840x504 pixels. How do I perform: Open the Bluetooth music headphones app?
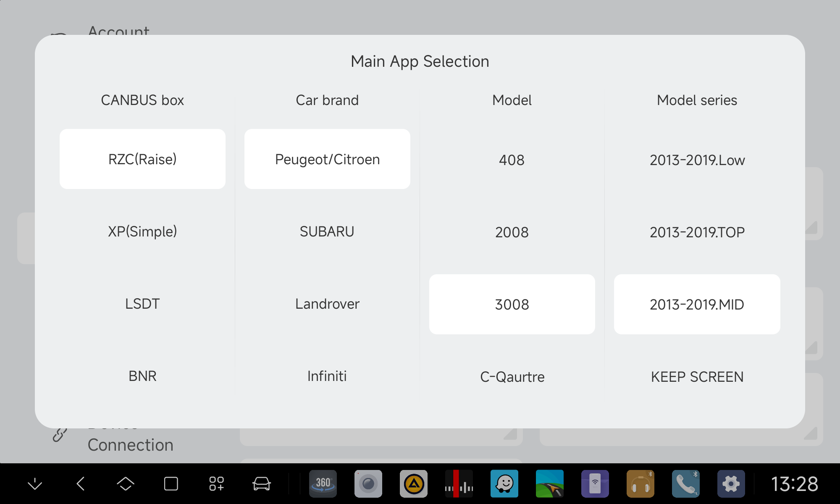coord(640,484)
